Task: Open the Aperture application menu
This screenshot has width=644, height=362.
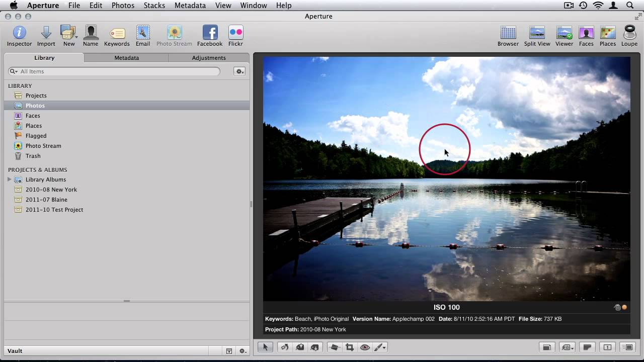Action: (43, 6)
